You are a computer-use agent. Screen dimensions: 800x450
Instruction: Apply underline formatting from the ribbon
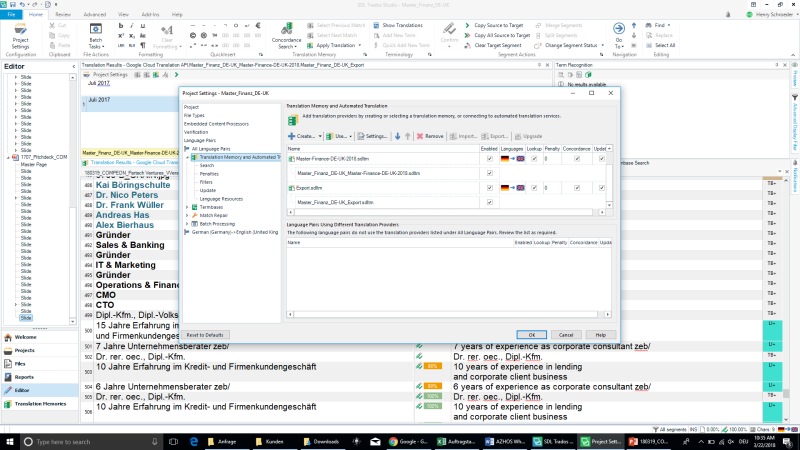coord(143,26)
